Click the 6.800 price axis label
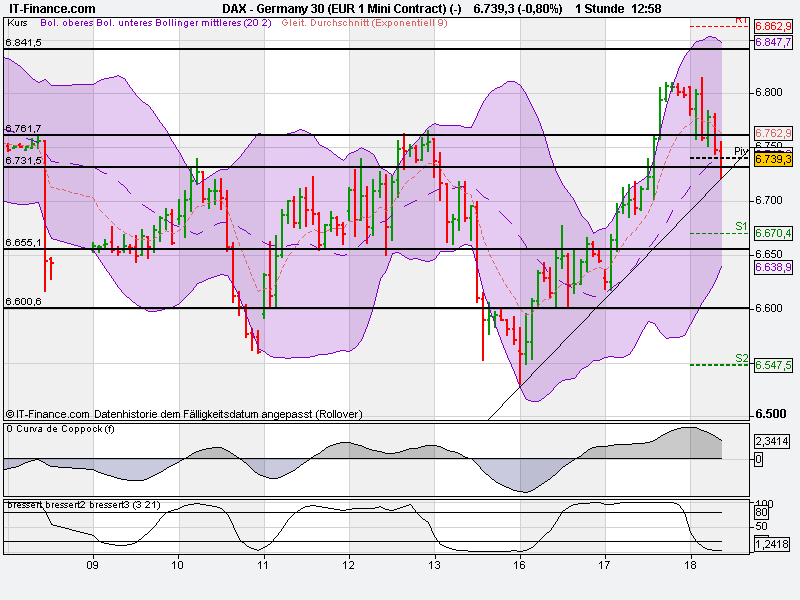The image size is (800, 600). click(x=769, y=92)
